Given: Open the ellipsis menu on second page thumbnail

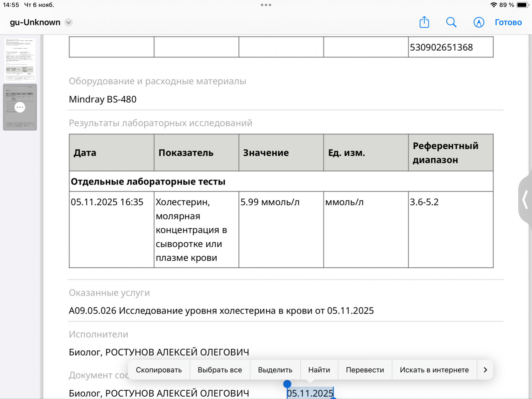Looking at the screenshot, I should click(x=20, y=107).
